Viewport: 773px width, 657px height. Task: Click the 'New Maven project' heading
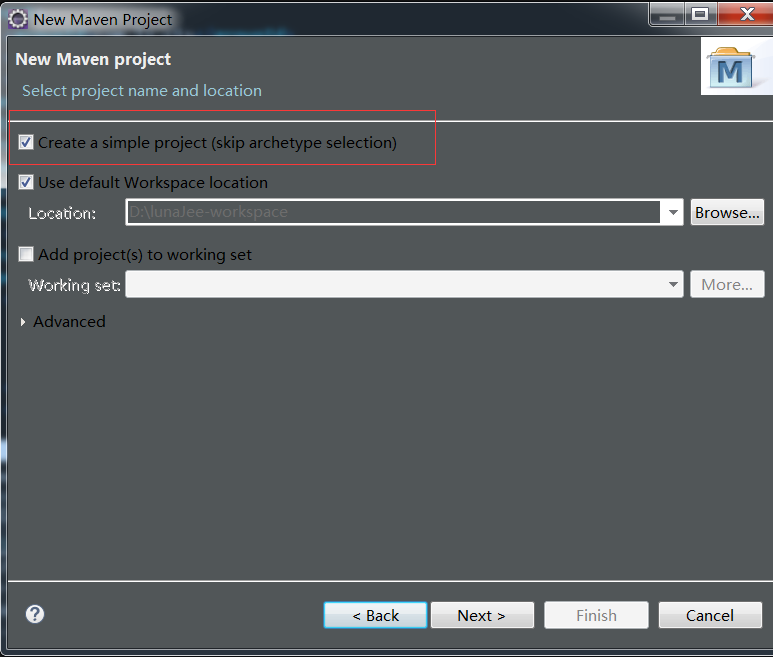(x=93, y=59)
